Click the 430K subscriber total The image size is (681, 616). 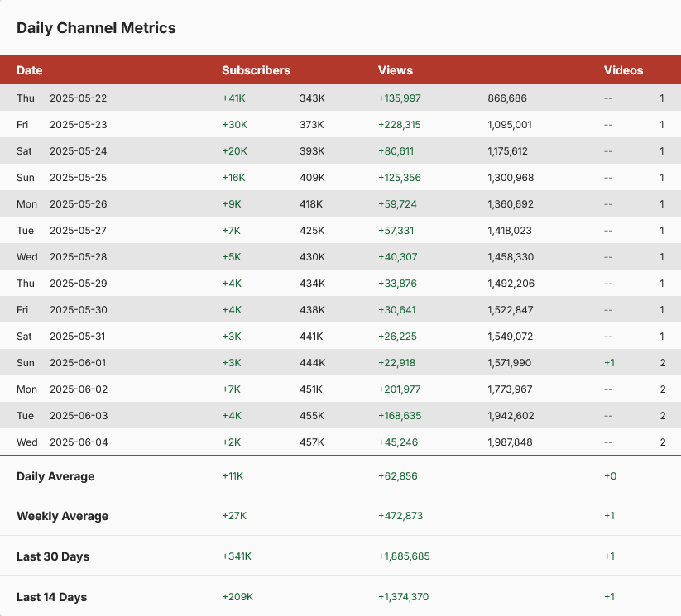pyautogui.click(x=312, y=257)
